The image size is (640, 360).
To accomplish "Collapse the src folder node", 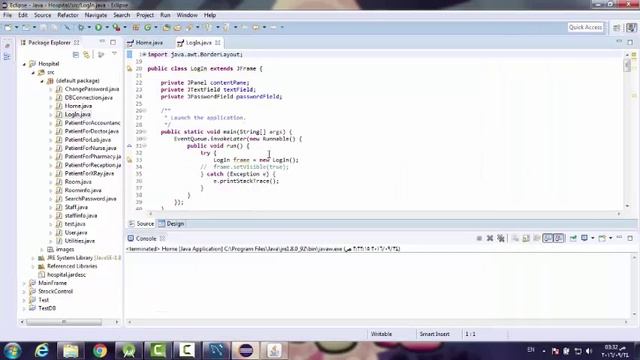I will [x=33, y=73].
